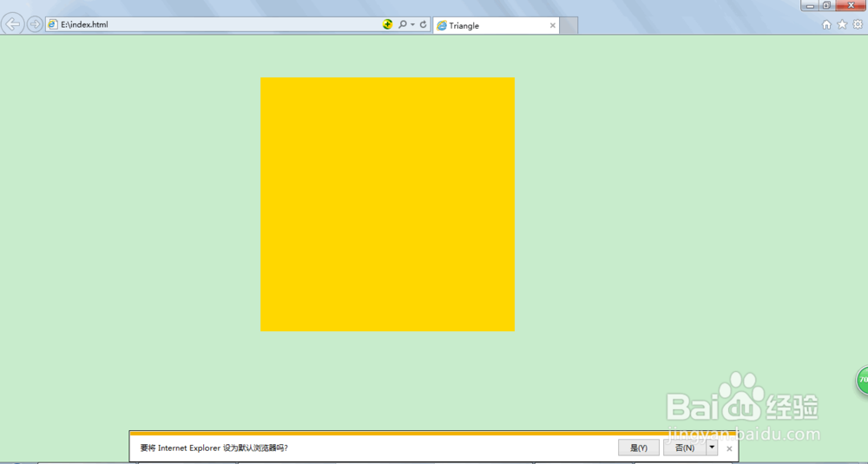Open Favorites with the star icon
This screenshot has height=464, width=868.
click(x=842, y=24)
